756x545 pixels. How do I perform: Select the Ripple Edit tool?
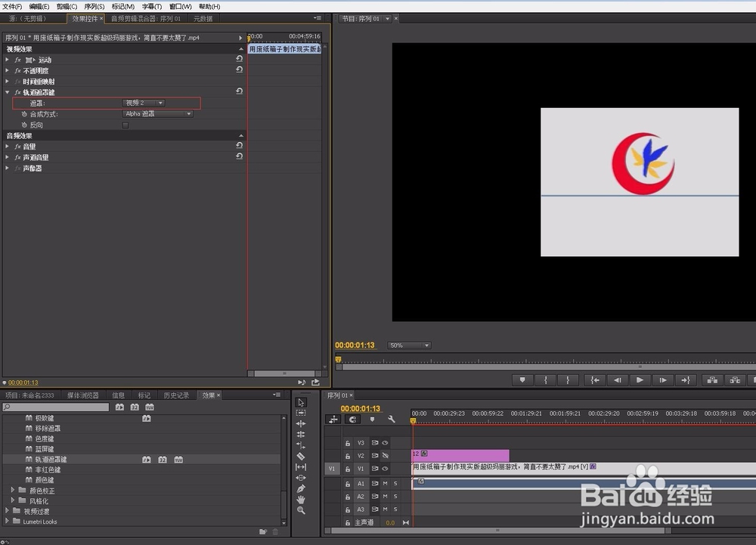click(x=301, y=423)
